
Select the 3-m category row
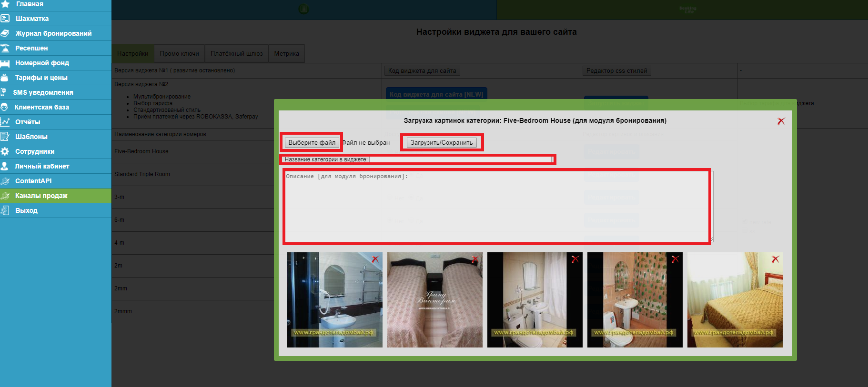(193, 197)
